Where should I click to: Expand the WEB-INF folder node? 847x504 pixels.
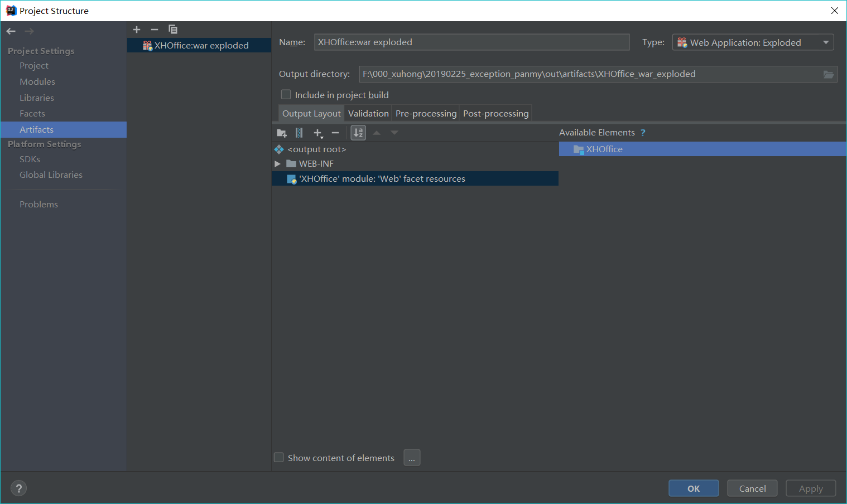click(277, 164)
